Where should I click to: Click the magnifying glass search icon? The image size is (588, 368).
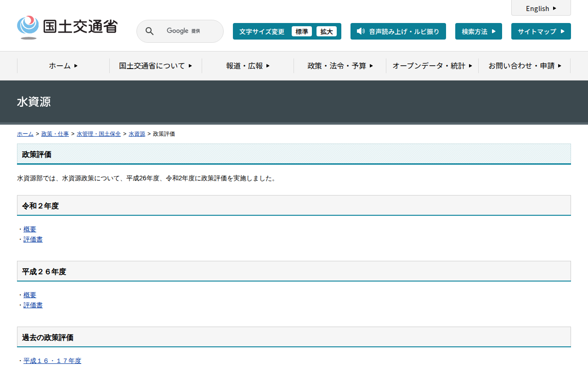pyautogui.click(x=149, y=31)
